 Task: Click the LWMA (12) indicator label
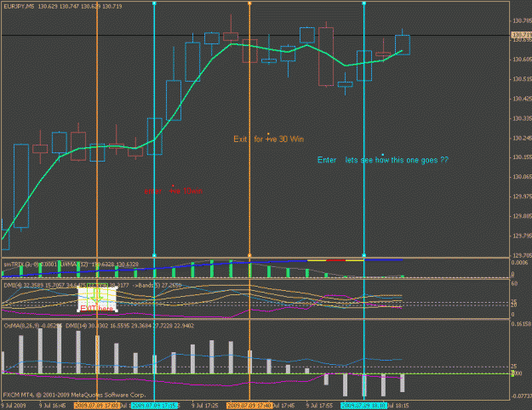coord(74,265)
